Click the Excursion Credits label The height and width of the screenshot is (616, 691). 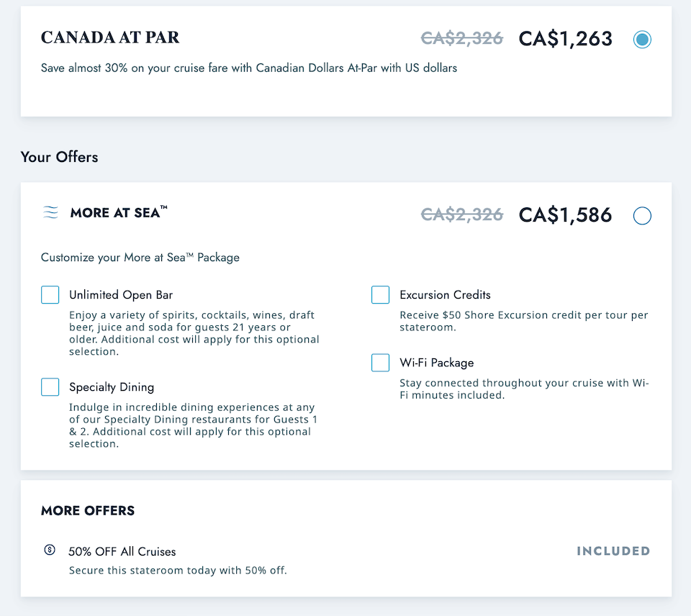(x=445, y=295)
